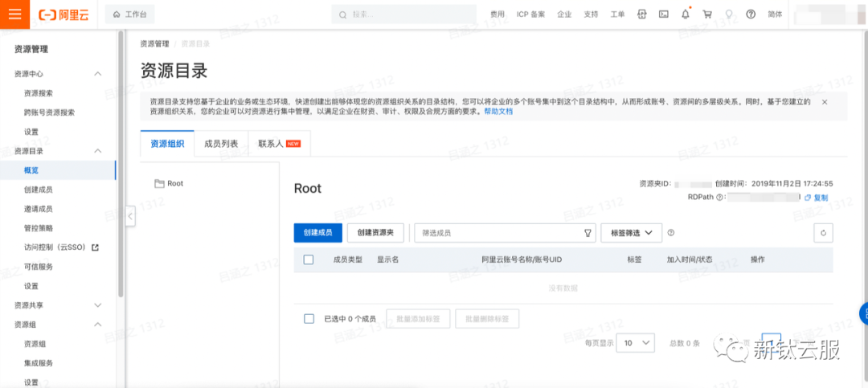868x388 pixels.
Task: Select 概览 in sidebar
Action: [58, 170]
